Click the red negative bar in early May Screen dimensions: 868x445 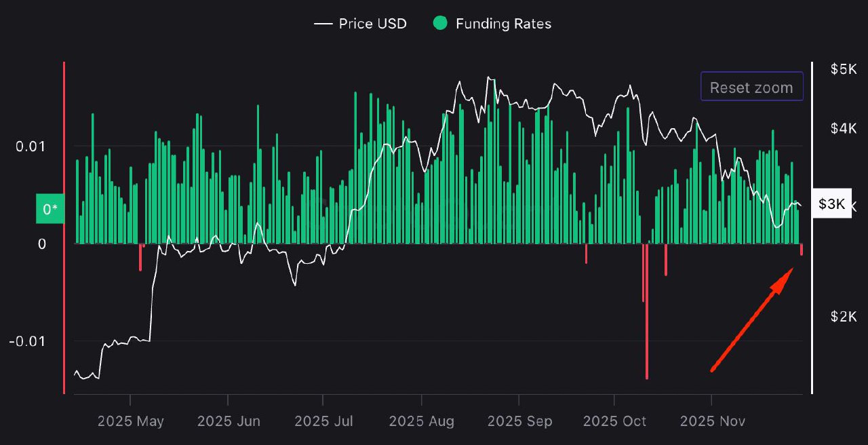140,257
